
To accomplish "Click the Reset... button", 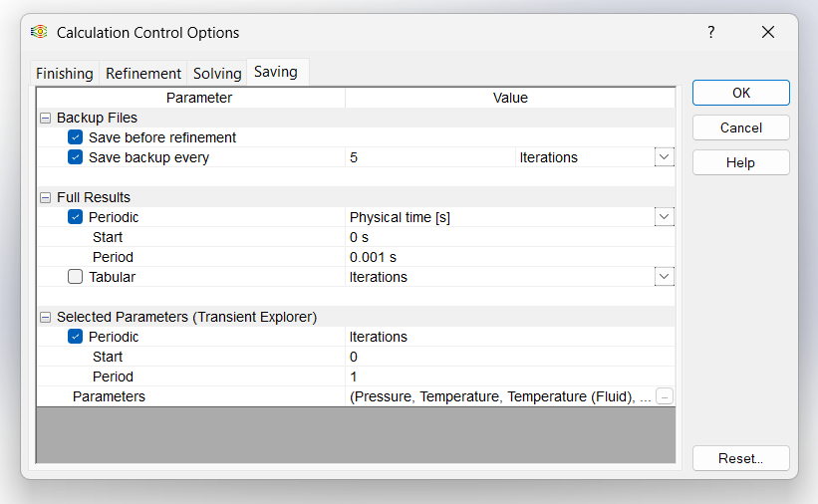I will [x=741, y=458].
